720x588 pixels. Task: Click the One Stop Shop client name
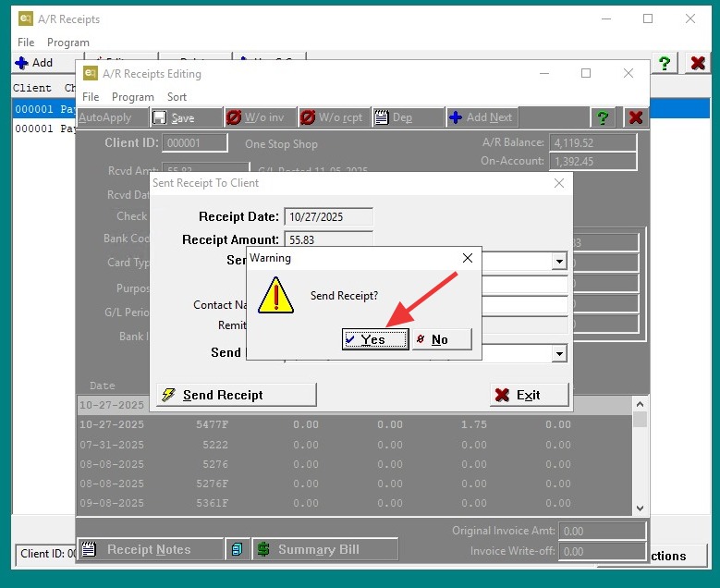point(281,144)
